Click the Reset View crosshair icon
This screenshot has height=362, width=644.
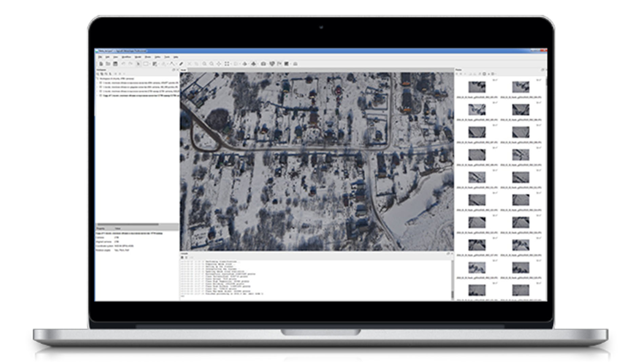pyautogui.click(x=219, y=64)
